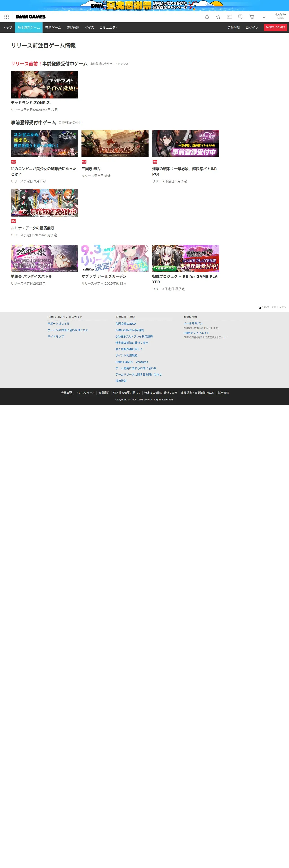
Task: Open ゲームへのお問い合わせはこちら footer link
Action: coord(68,330)
